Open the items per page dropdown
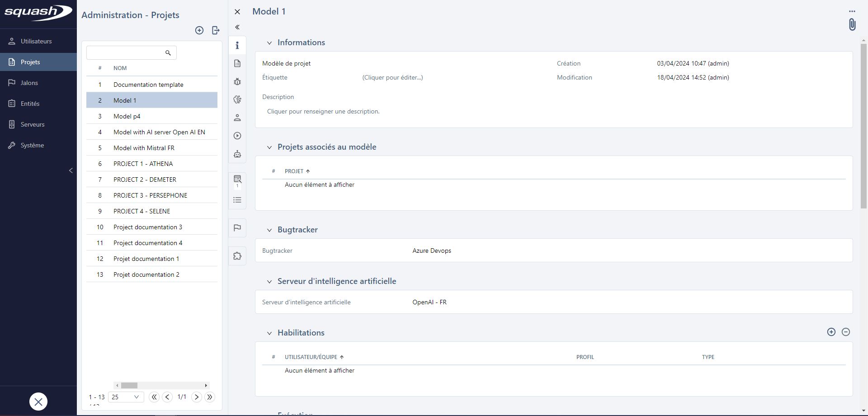 tap(125, 397)
